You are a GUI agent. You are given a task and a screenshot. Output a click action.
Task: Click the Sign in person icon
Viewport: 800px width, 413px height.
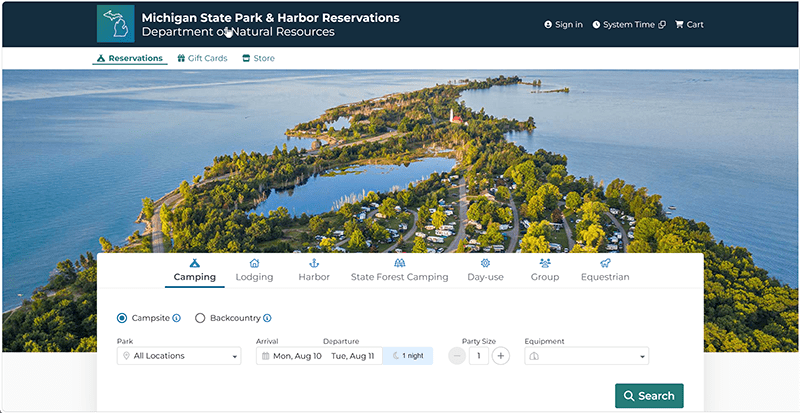click(548, 25)
